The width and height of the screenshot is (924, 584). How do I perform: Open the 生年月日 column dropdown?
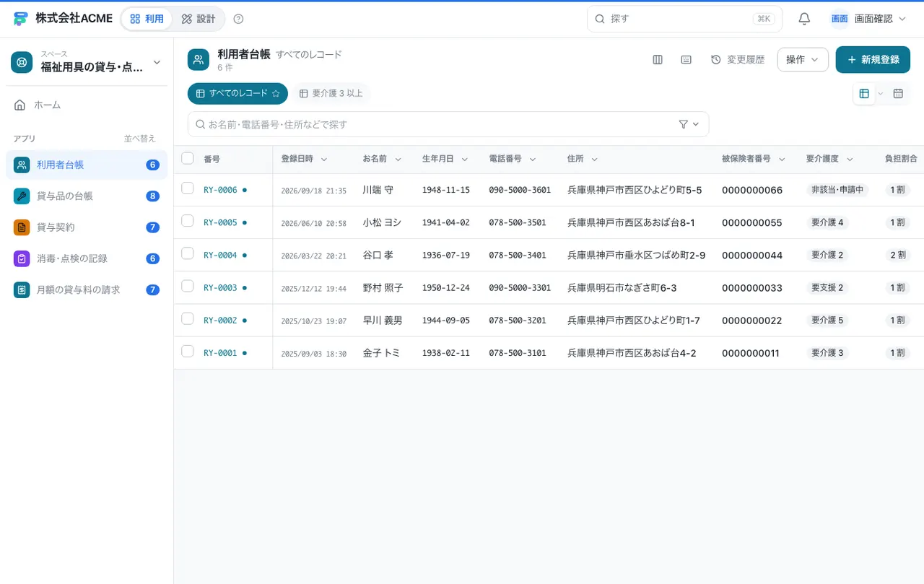[465, 160]
